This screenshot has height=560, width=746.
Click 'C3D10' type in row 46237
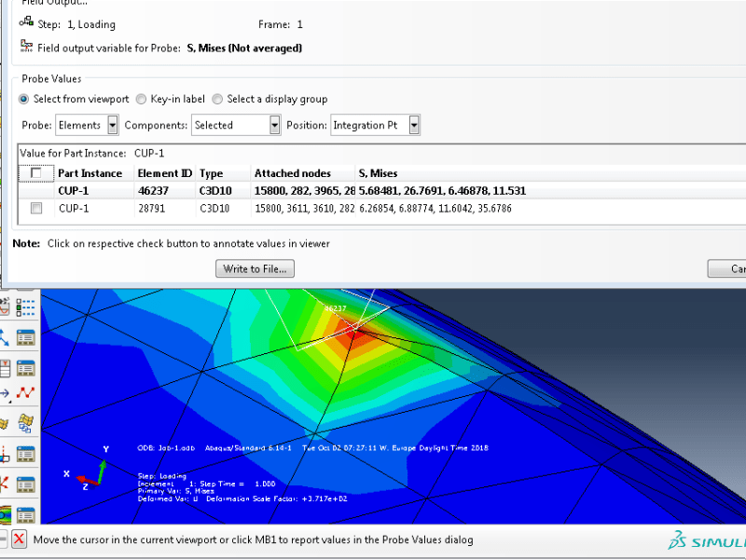click(x=215, y=191)
